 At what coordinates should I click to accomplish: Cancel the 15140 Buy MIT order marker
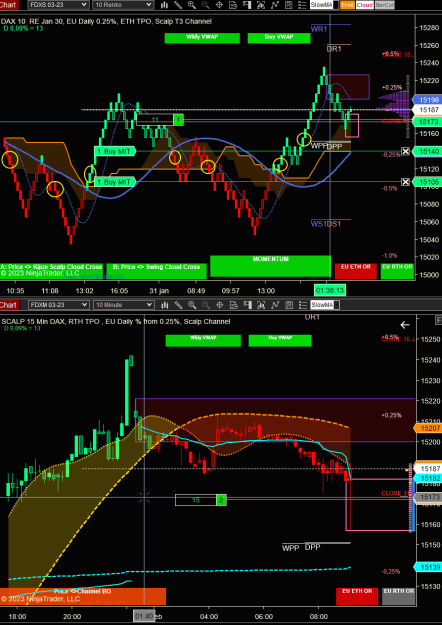click(405, 151)
